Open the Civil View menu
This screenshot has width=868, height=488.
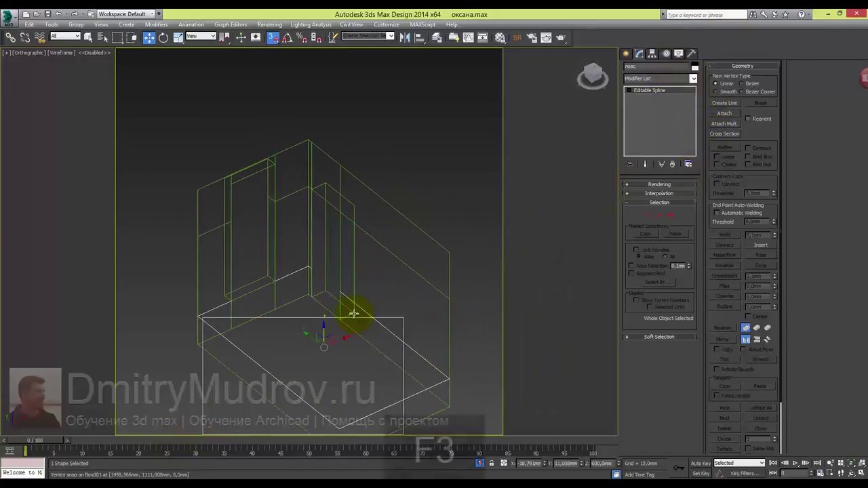pyautogui.click(x=351, y=24)
